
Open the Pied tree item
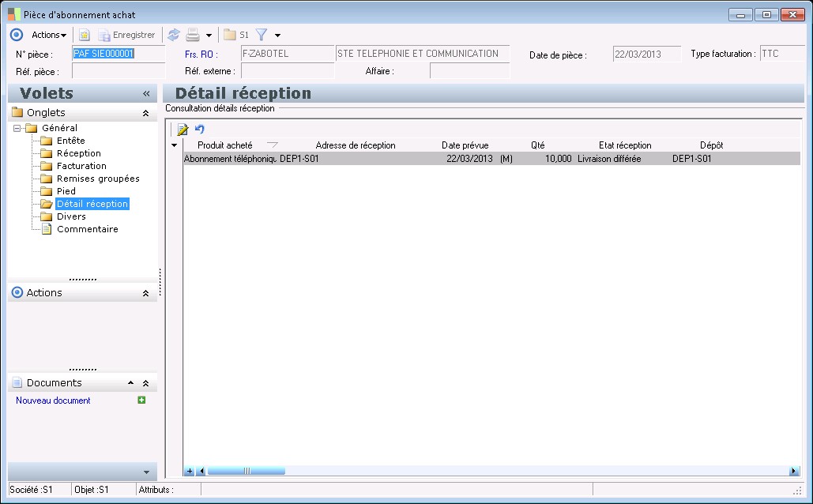click(66, 191)
